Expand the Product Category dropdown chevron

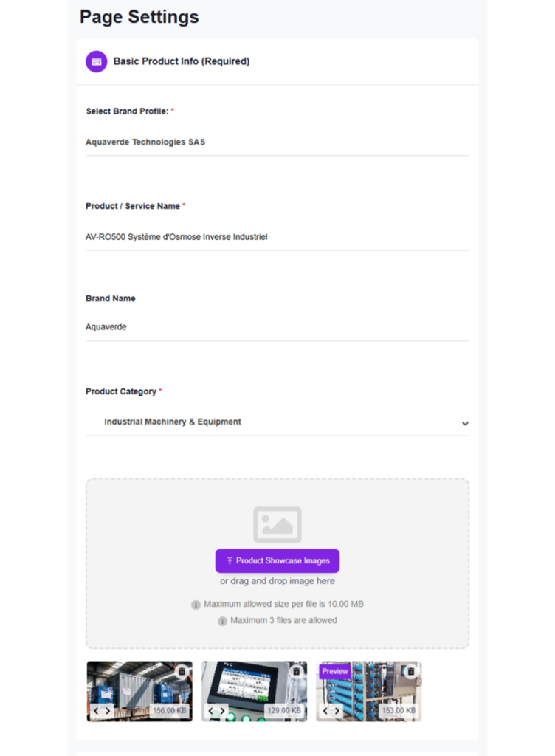465,423
